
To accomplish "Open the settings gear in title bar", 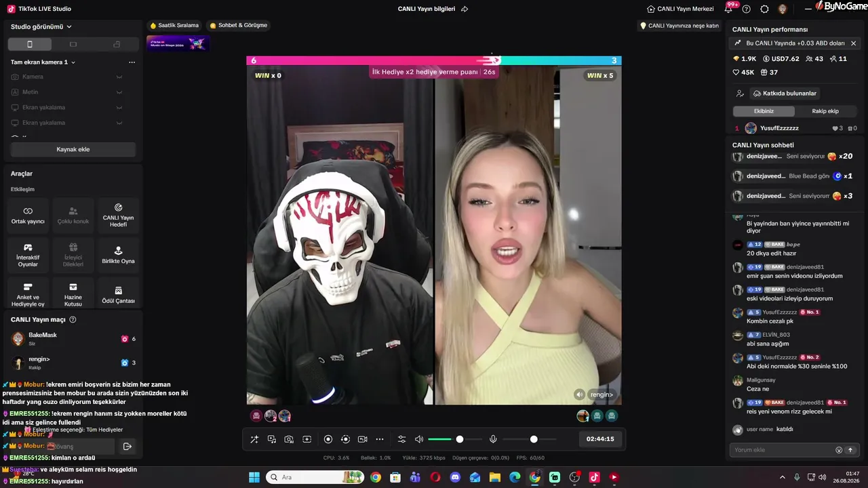I will (x=764, y=9).
